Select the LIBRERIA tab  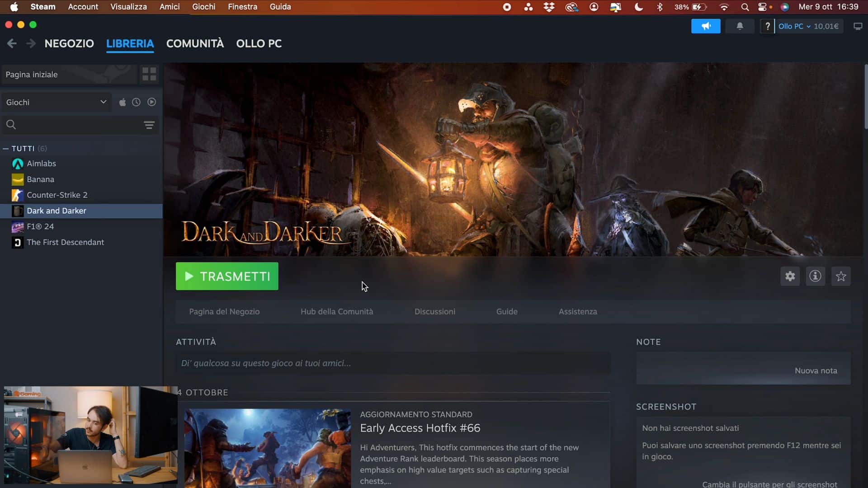130,43
